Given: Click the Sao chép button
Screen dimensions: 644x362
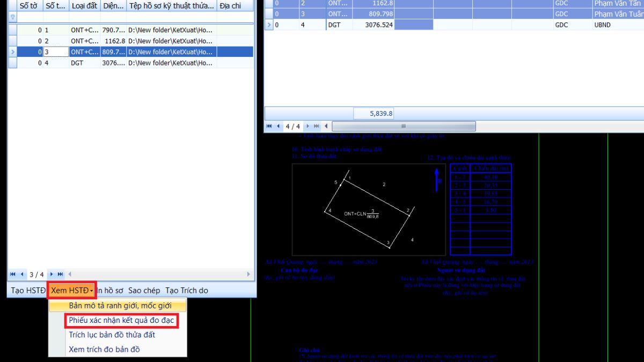Looking at the screenshot, I should coord(144,290).
